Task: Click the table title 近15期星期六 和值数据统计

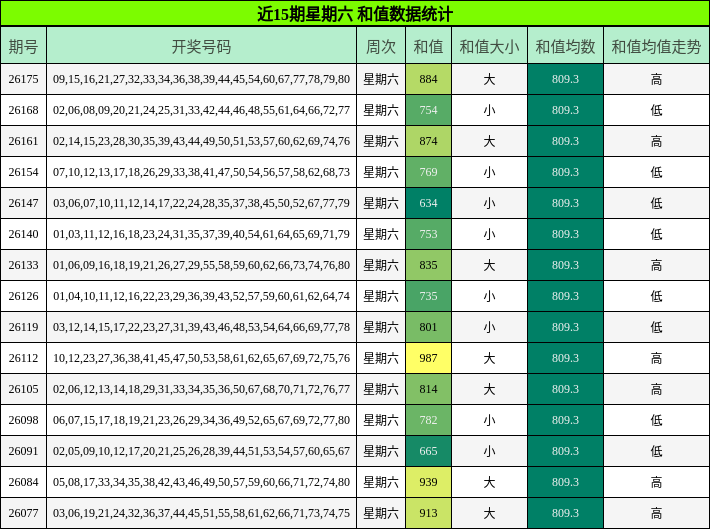Action: [355, 14]
